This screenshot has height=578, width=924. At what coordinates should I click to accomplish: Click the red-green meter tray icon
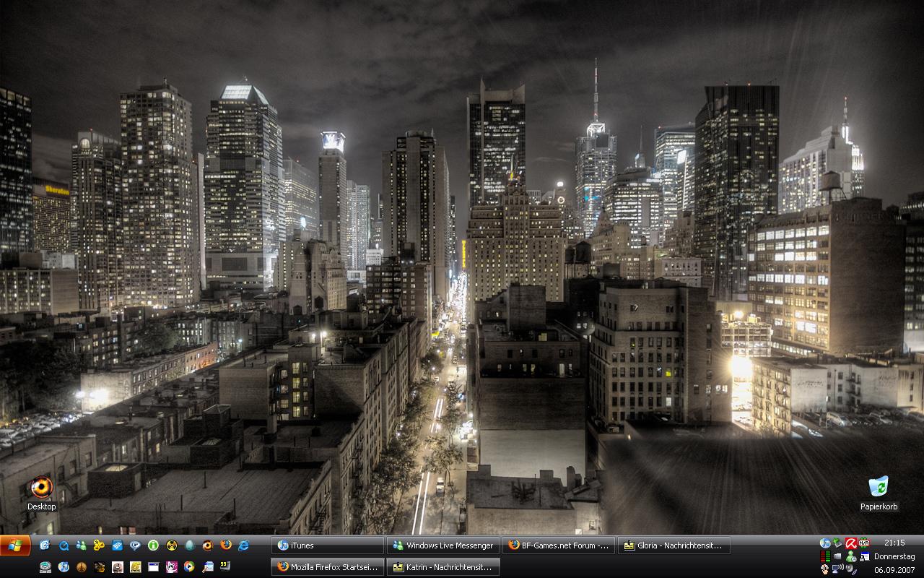coord(825,556)
